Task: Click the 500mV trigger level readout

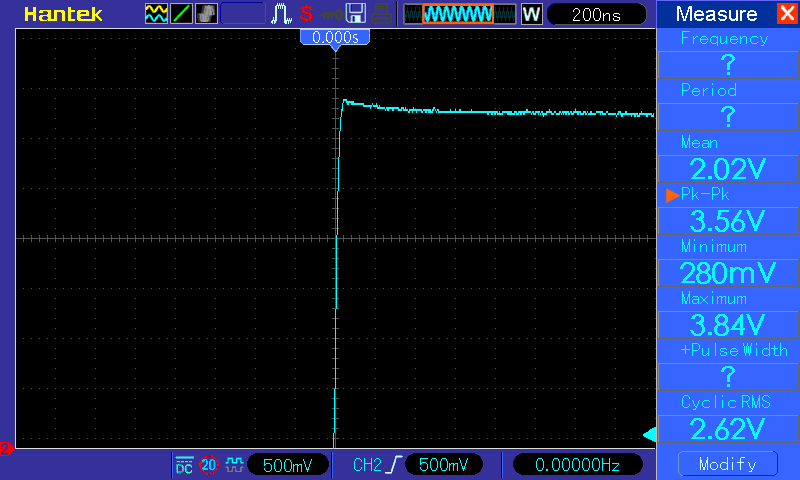Action: pos(443,465)
